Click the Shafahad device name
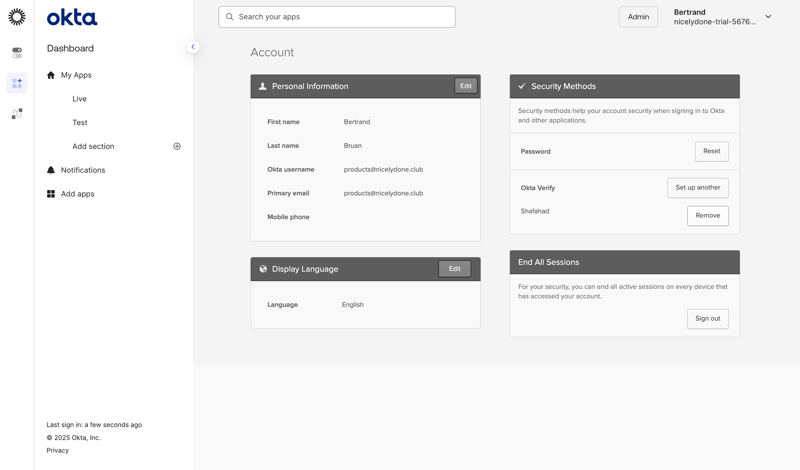The image size is (800, 470). tap(535, 211)
